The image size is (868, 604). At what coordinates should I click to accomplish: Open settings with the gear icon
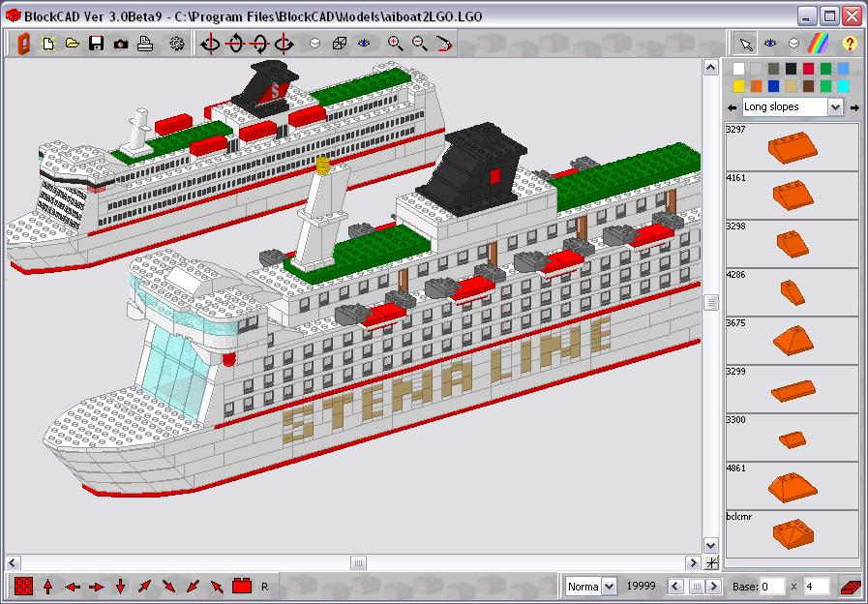176,44
